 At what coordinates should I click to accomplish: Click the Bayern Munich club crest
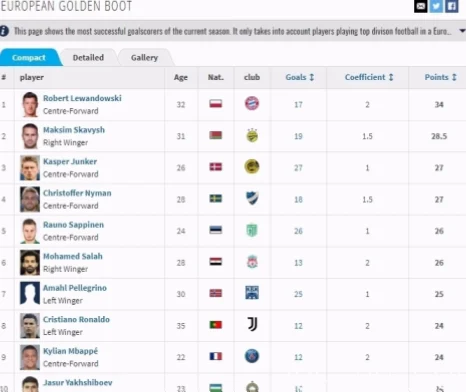click(x=252, y=104)
